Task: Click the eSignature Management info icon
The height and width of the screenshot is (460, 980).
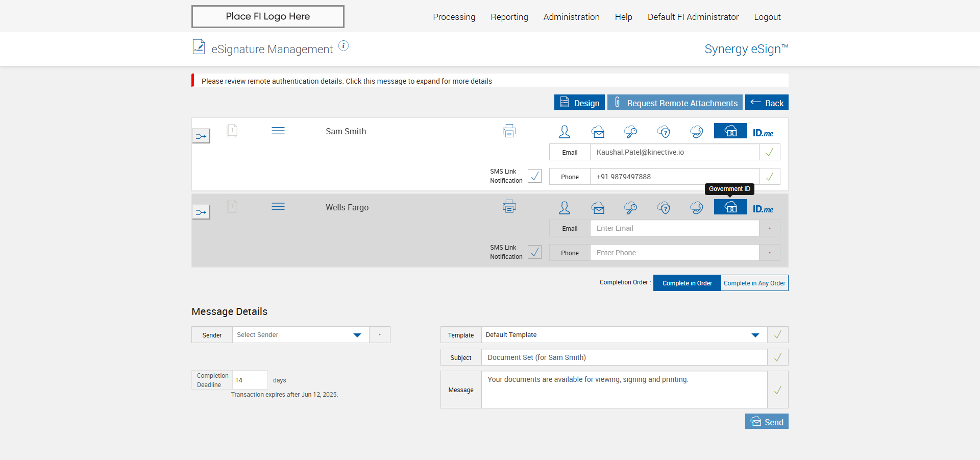Action: pyautogui.click(x=344, y=46)
